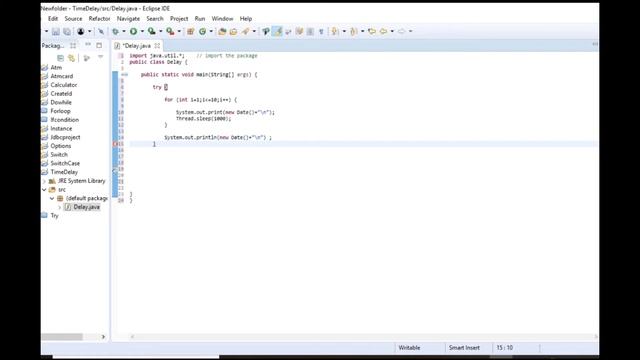The image size is (640, 360).
Task: Open the Project menu
Action: click(x=179, y=19)
